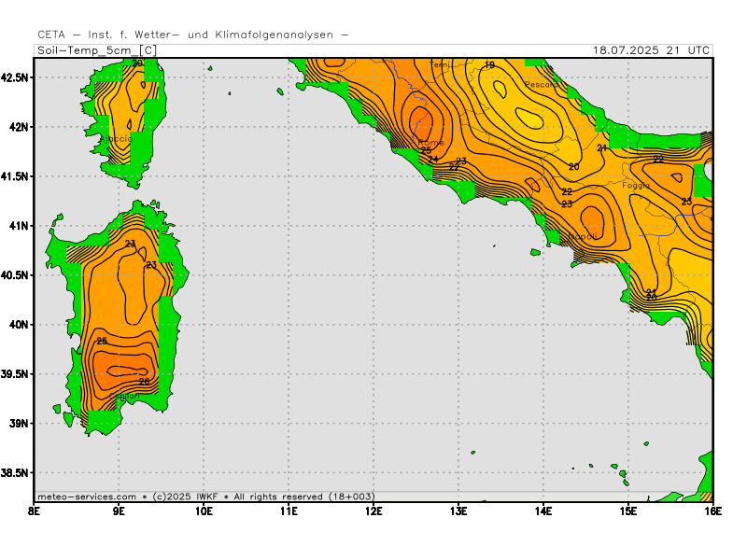Click the Rome city label

click(430, 143)
